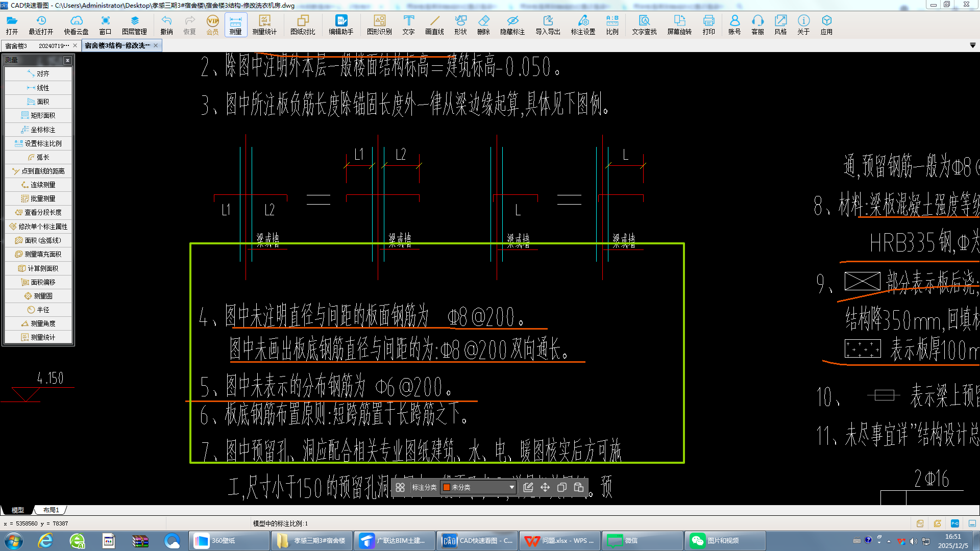Expand the 标注分类 未分类 dropdown
The image size is (980, 551).
(511, 487)
